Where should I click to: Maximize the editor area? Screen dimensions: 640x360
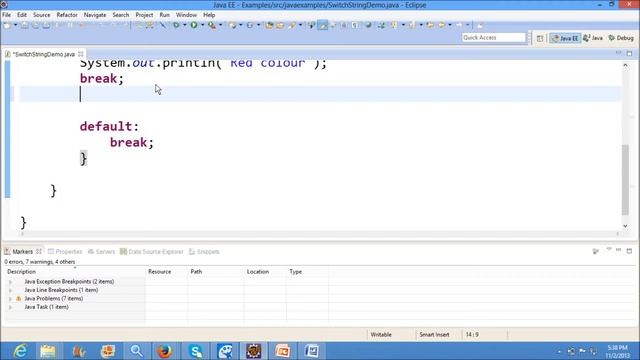coord(629,53)
